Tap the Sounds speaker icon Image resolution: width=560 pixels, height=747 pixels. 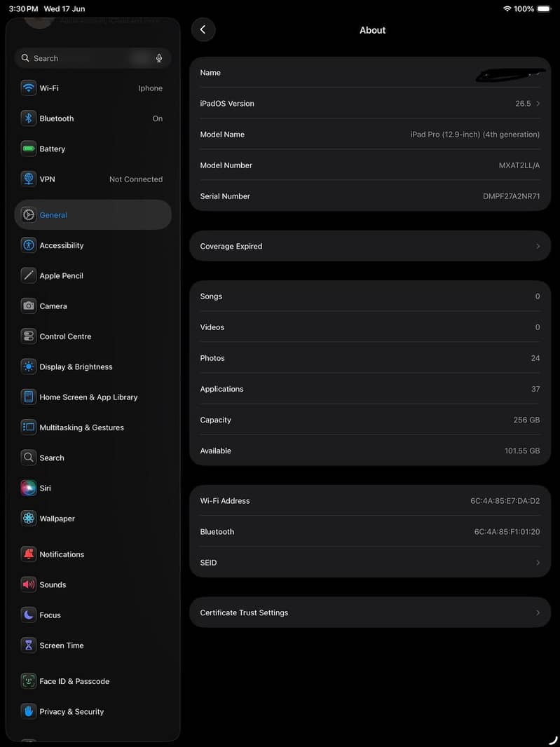coord(29,584)
